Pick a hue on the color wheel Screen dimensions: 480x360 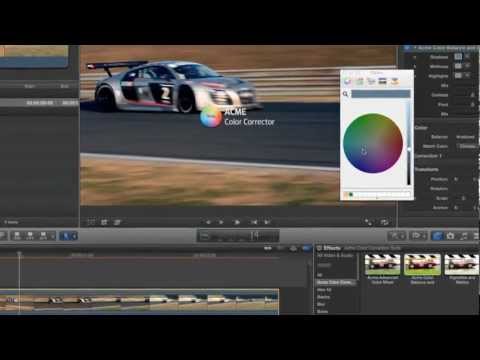click(373, 143)
